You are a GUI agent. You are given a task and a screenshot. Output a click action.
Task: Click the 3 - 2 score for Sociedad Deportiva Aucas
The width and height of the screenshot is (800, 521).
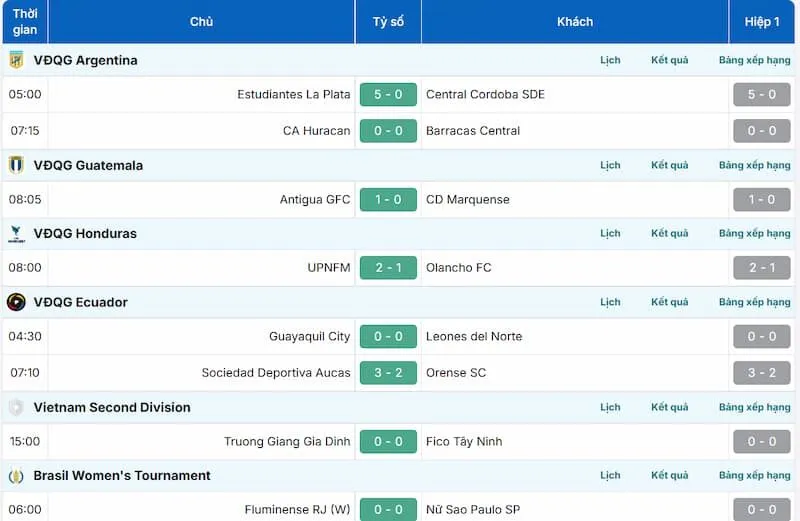(x=388, y=373)
